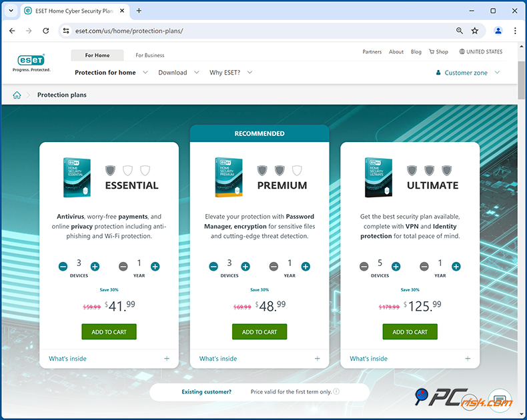The height and width of the screenshot is (420, 527).
Task: Open the zoom magnifier in address bar
Action: click(x=460, y=31)
